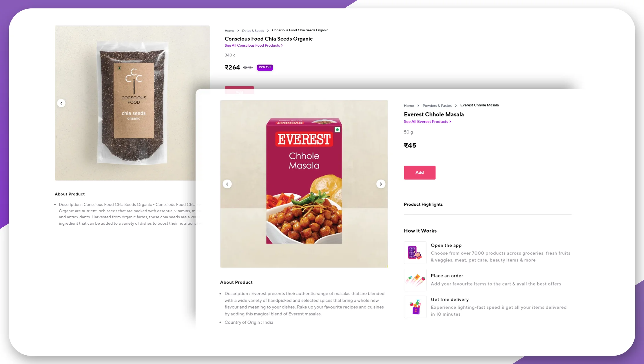Click the 22% Off discount badge toggle
Viewport: 644px width, 364px height.
(x=264, y=67)
